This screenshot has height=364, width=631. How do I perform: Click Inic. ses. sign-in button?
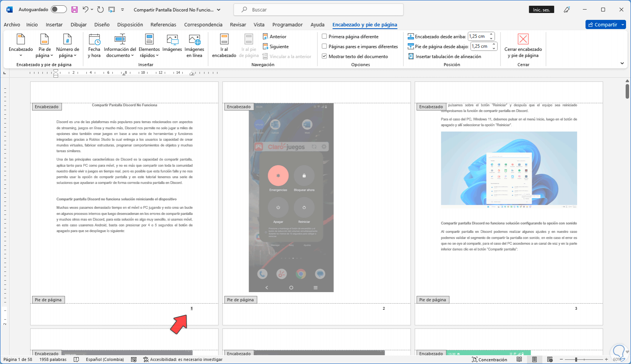[x=542, y=10]
